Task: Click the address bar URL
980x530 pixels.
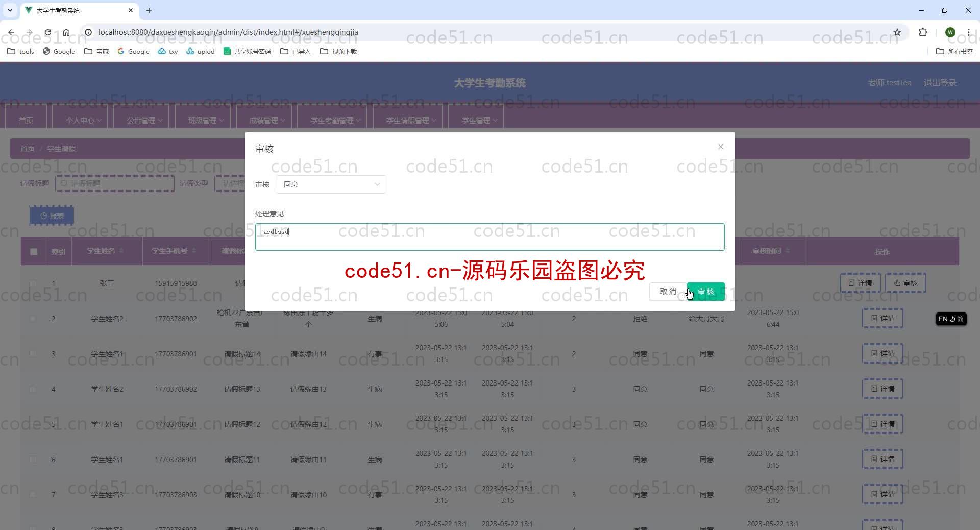Action: click(x=228, y=32)
